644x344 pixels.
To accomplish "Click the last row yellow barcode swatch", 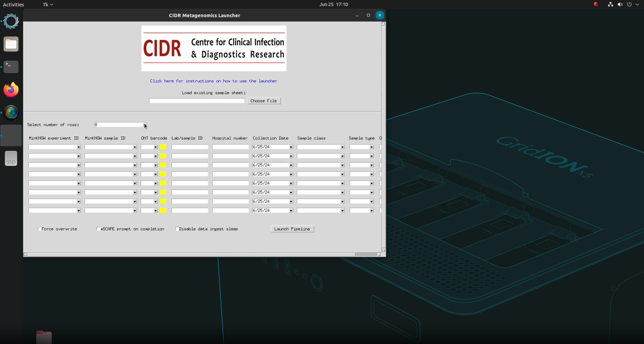I will click(163, 210).
